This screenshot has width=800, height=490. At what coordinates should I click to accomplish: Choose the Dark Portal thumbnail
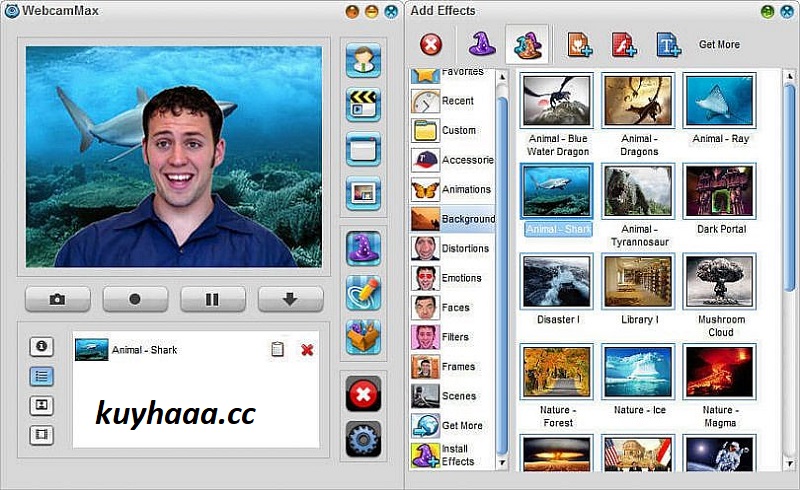719,191
